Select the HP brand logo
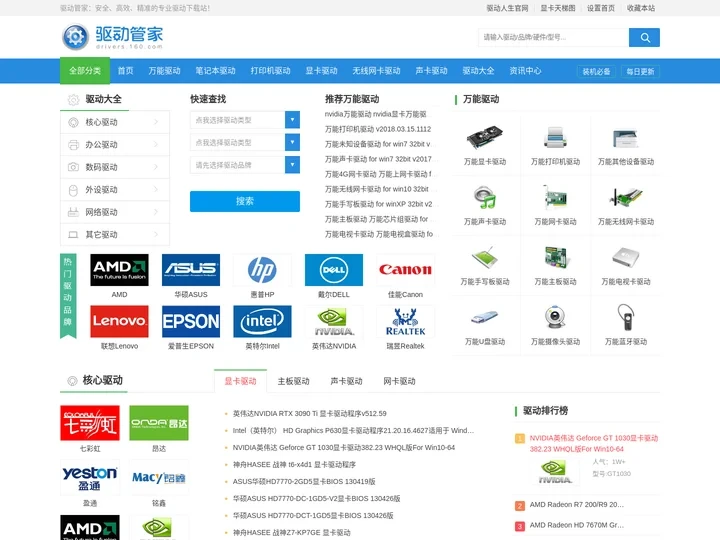The width and height of the screenshot is (720, 540). click(262, 270)
